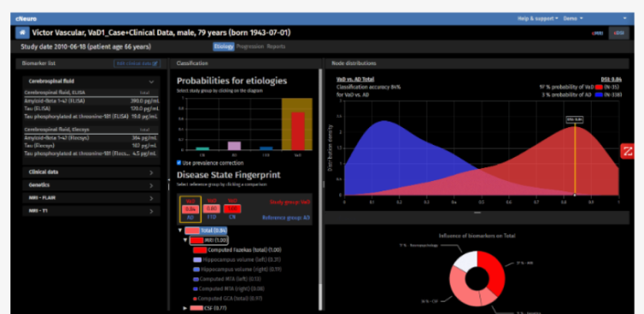Screen dimensions: 644x314
Task: Click the yellow DSI marker on distribution
Action: tap(574, 160)
